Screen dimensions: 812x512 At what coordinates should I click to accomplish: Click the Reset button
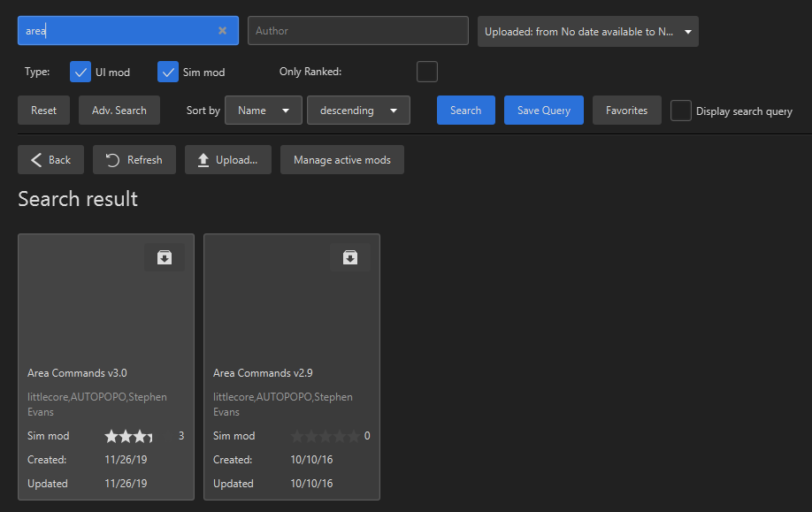43,111
